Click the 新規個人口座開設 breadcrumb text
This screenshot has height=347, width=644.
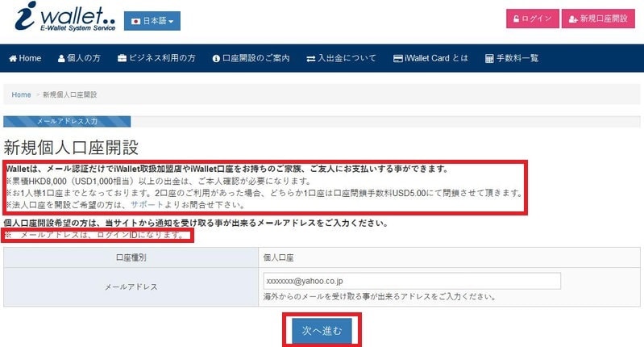click(70, 94)
